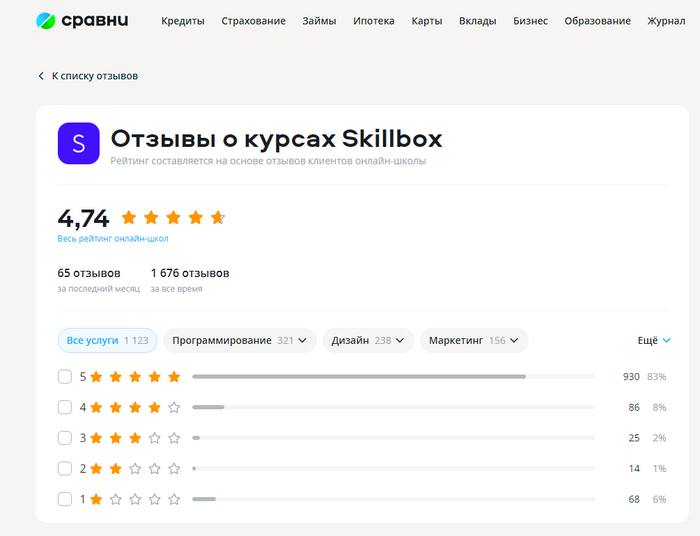Check the 1-star rating filter checkbox
Viewport: 700px width, 536px height.
coord(65,499)
